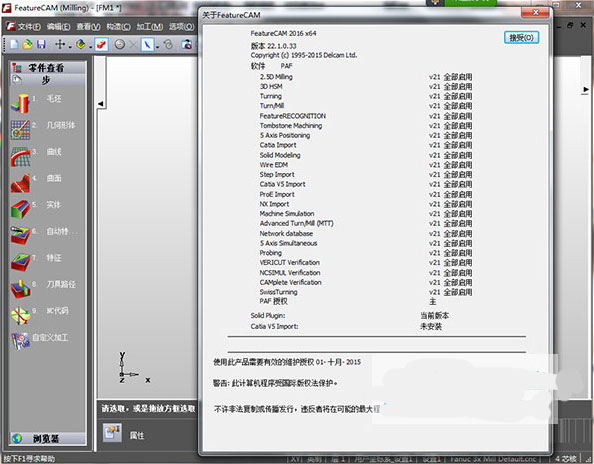The width and height of the screenshot is (594, 464).
Task: Click the person wizard icon in toolbar
Action: tap(186, 44)
